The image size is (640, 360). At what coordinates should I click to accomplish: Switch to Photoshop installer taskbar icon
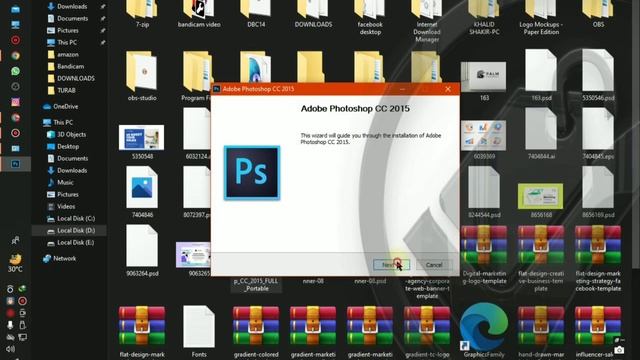pyautogui.click(x=16, y=164)
